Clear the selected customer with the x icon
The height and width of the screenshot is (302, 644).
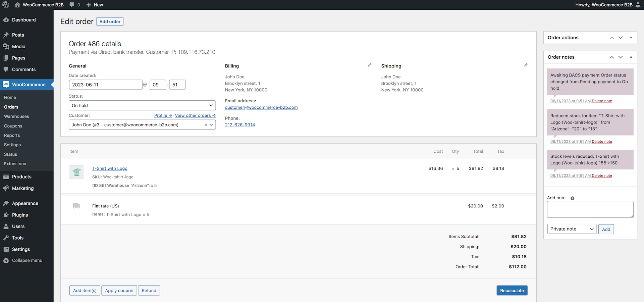[206, 125]
